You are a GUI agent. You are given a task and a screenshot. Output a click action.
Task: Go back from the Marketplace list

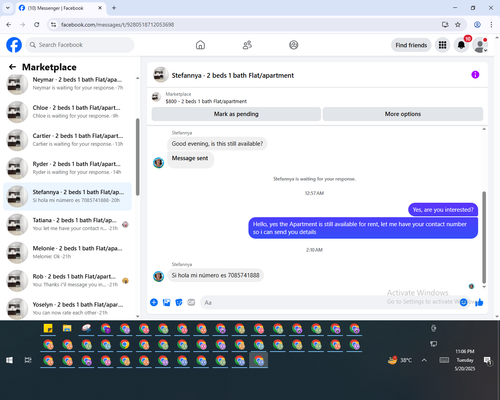tap(12, 67)
